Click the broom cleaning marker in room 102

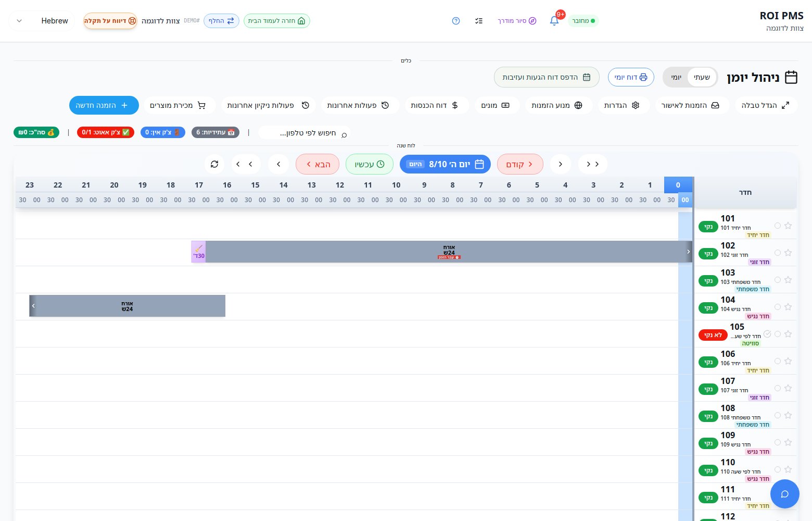point(198,252)
